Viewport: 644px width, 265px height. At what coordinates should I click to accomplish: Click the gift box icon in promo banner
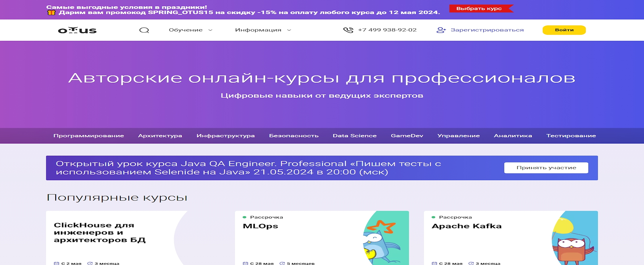coord(51,13)
